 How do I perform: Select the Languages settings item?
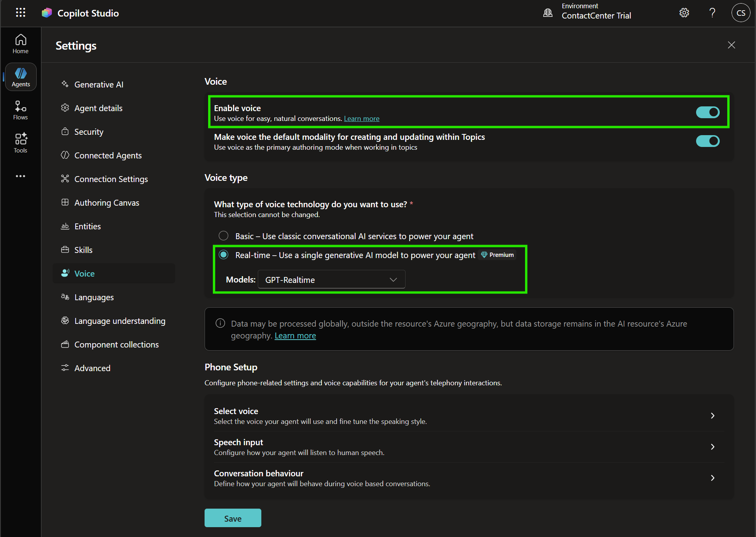[x=114, y=297]
